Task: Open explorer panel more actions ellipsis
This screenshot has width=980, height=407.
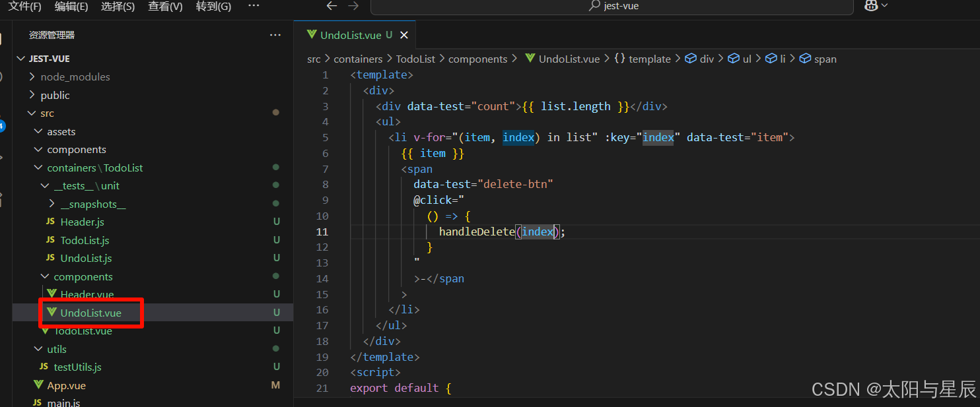Action: (275, 35)
